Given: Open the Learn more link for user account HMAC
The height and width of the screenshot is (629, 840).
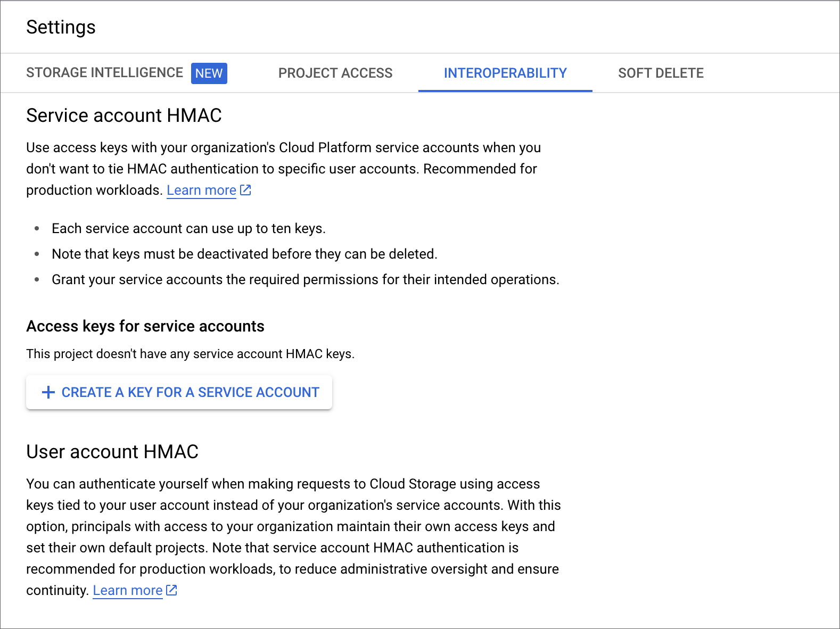Looking at the screenshot, I should 128,590.
